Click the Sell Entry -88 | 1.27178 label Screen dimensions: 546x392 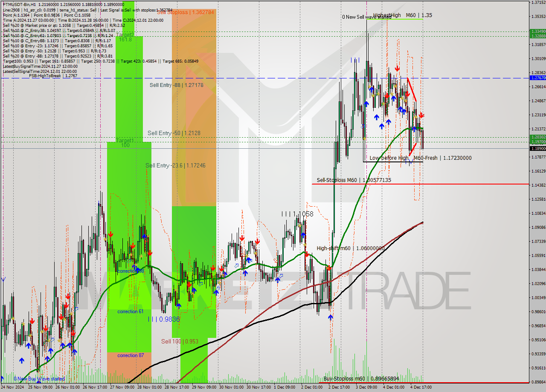[176, 85]
